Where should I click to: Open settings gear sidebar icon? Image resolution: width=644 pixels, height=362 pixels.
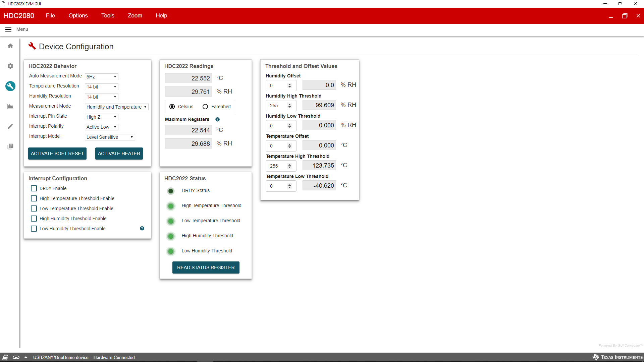pos(10,66)
